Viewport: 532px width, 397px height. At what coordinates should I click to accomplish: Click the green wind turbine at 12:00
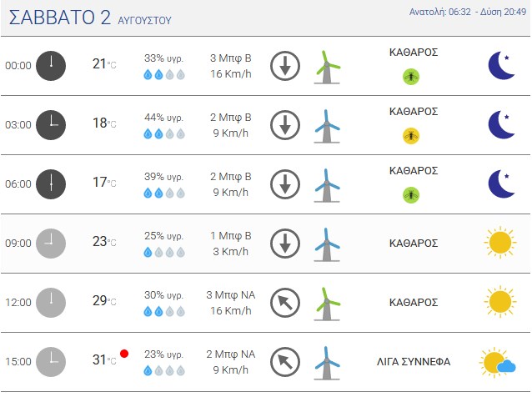pos(327,304)
